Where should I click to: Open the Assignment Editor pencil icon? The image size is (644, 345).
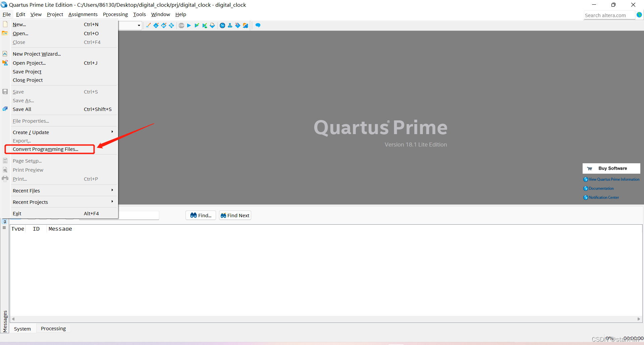click(148, 25)
